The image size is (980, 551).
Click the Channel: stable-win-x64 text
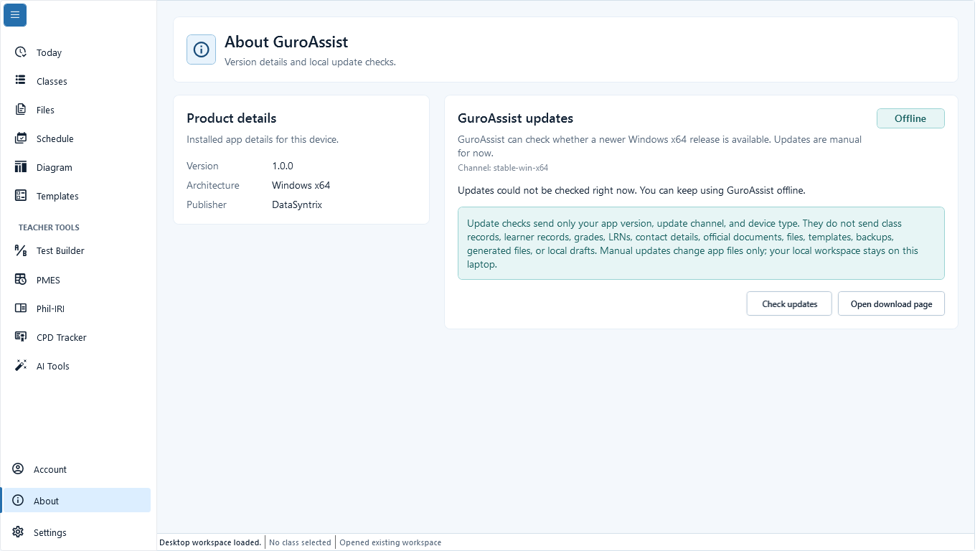click(503, 168)
